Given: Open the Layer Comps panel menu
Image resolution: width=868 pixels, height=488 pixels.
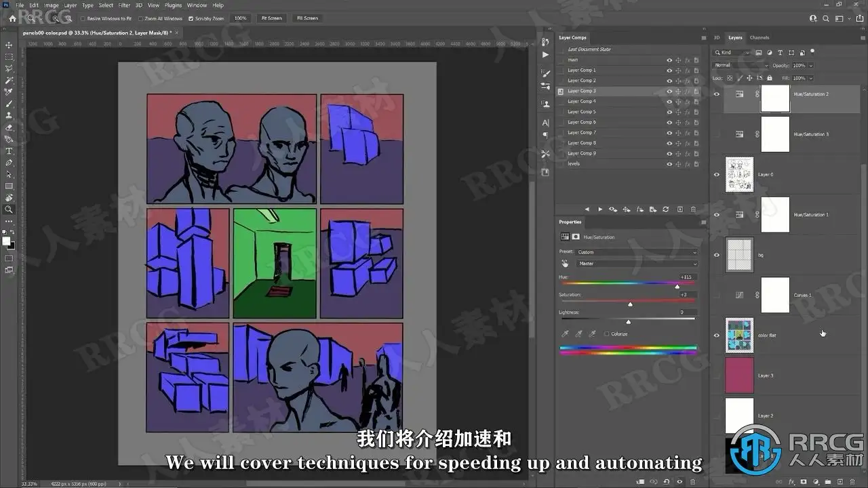Looking at the screenshot, I should coord(703,37).
